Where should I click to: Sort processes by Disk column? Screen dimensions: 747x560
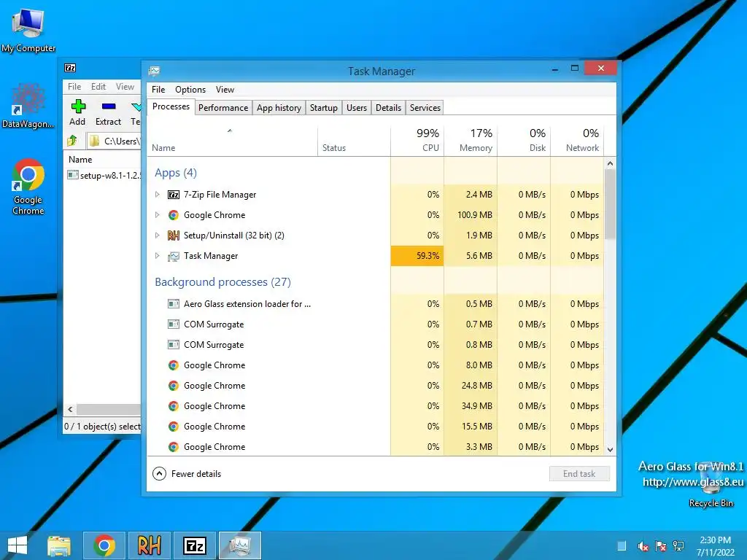pos(524,140)
